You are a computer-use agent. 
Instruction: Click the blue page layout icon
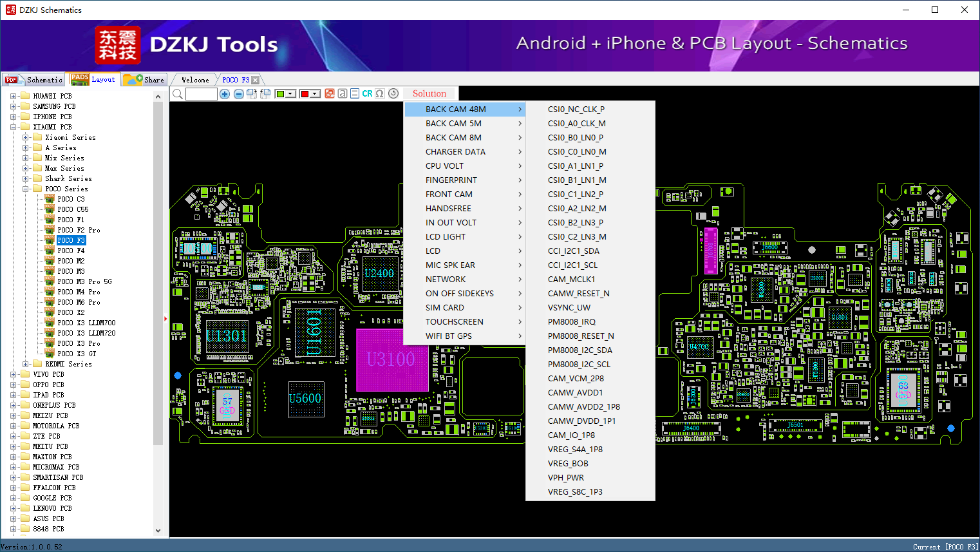click(x=355, y=93)
